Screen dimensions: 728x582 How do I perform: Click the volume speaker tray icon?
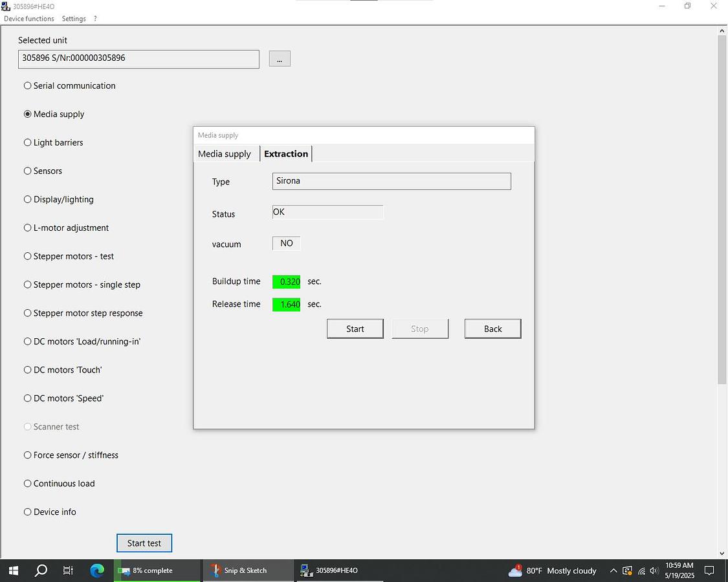654,571
